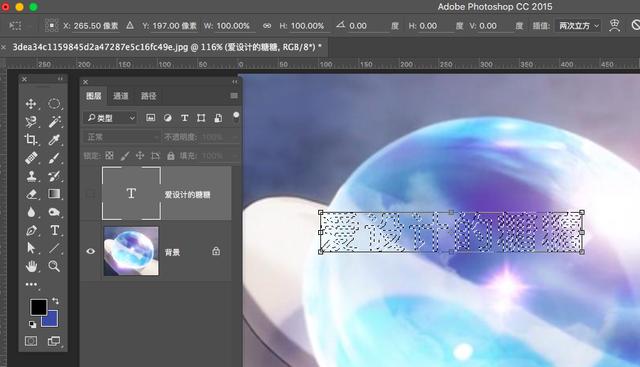Show the 爱设计的糖糖 text layer visibility
This screenshot has height=367, width=640.
coord(91,194)
